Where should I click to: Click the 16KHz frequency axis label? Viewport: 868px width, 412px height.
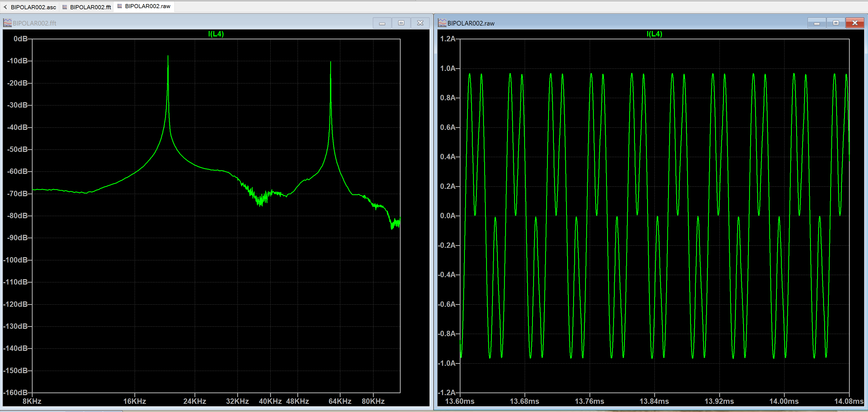134,401
